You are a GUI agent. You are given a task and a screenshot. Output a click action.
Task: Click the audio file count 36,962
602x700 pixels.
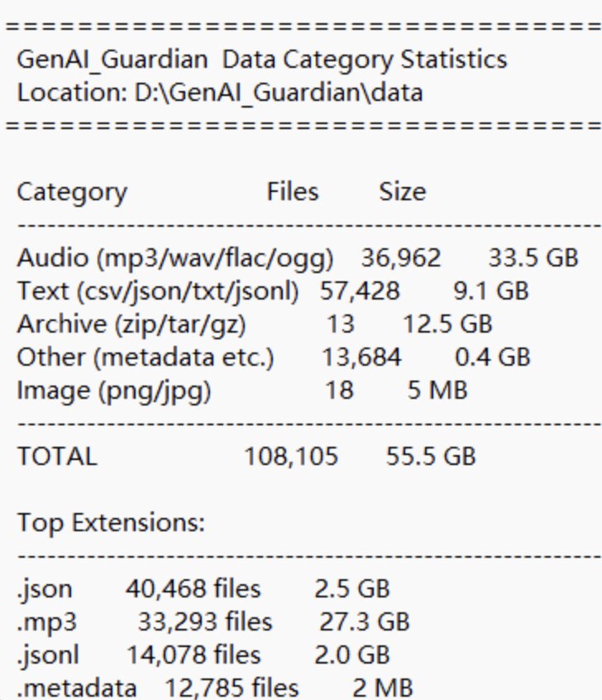point(401,258)
